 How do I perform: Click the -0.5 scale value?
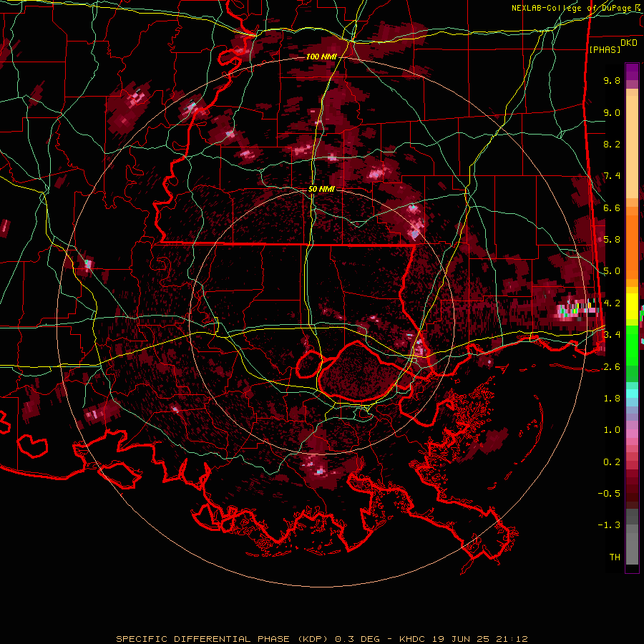click(x=609, y=494)
